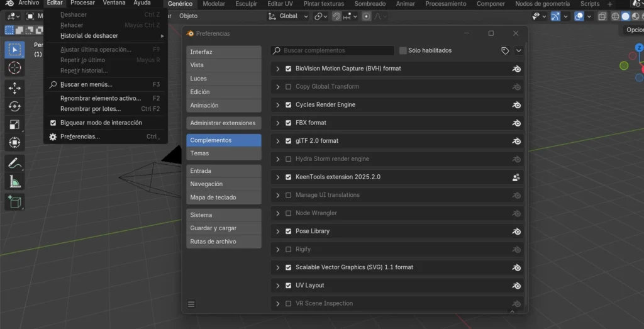Expand the Rigify add-on entry
The height and width of the screenshot is (329, 644).
click(278, 249)
